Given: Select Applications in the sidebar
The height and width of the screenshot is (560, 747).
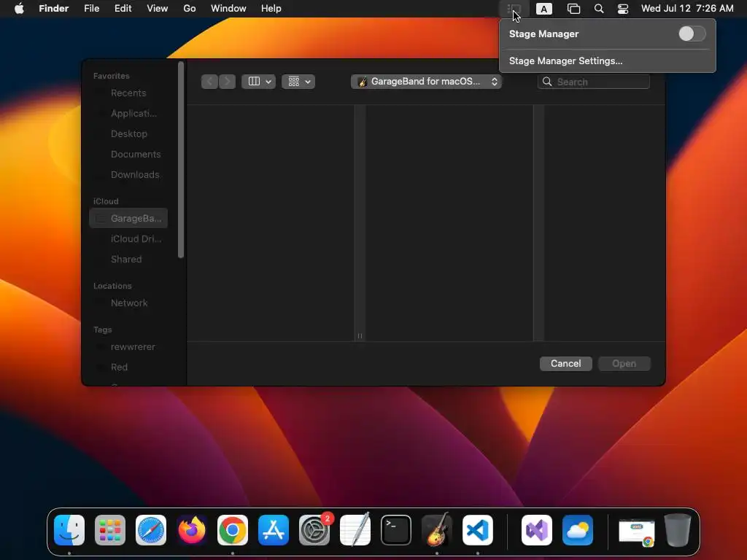Looking at the screenshot, I should point(128,113).
